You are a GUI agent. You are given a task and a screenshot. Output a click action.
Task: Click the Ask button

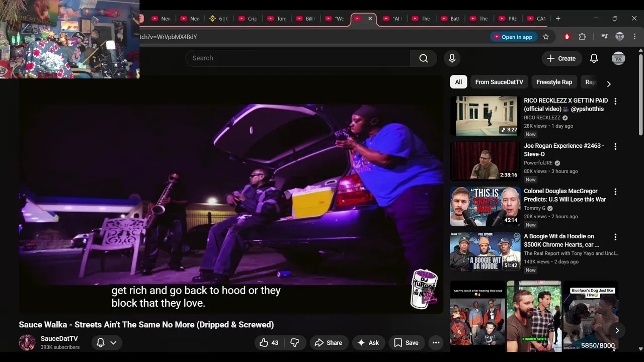368,343
